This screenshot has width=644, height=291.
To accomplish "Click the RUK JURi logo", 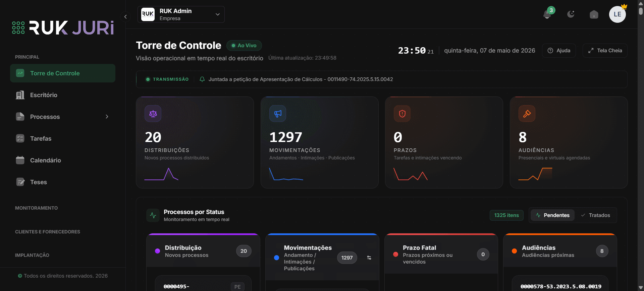I will click(63, 28).
